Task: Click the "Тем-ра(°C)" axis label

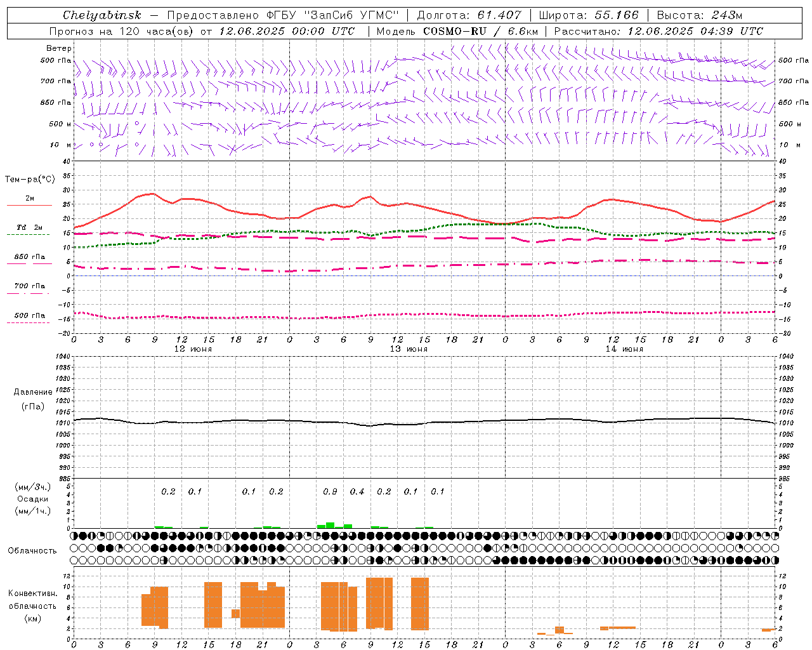Action: (x=30, y=180)
